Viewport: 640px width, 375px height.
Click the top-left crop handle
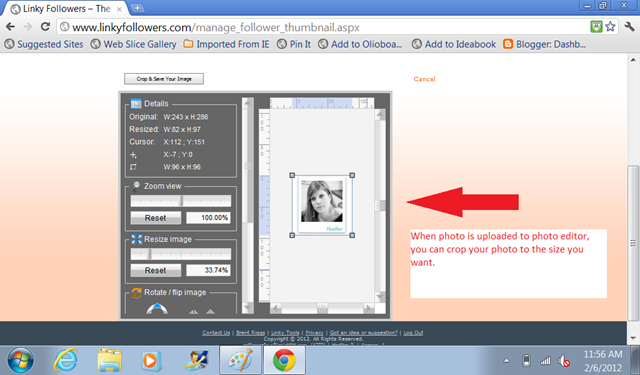(x=292, y=175)
